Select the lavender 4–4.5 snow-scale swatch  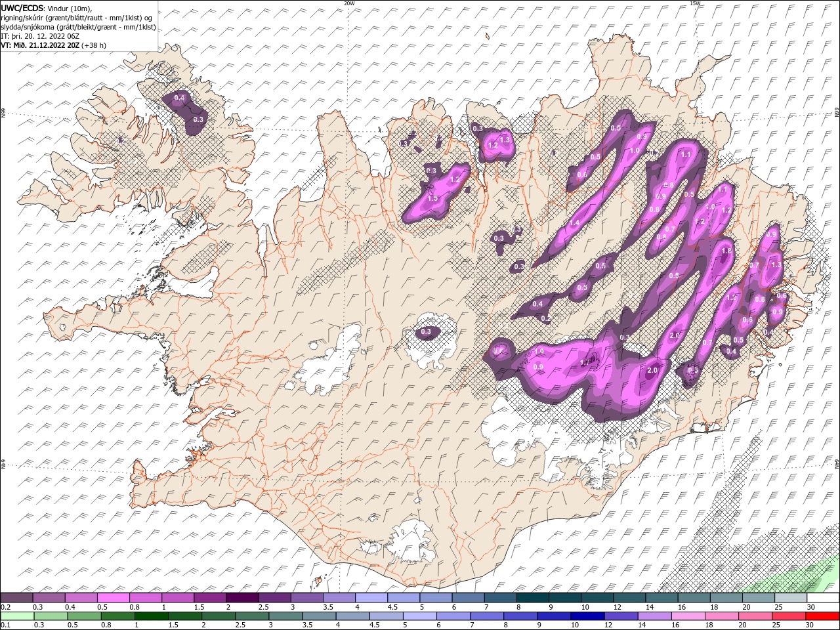pyautogui.click(x=371, y=597)
